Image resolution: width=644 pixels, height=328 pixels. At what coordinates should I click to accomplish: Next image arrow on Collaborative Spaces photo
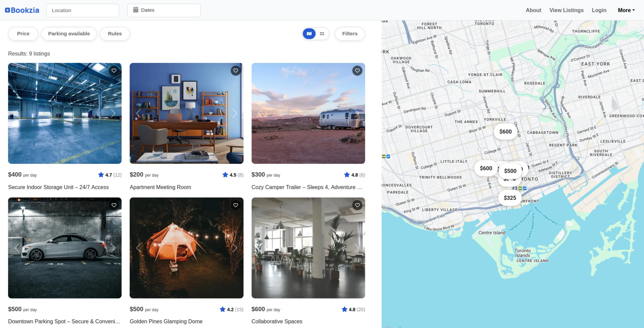tap(356, 248)
